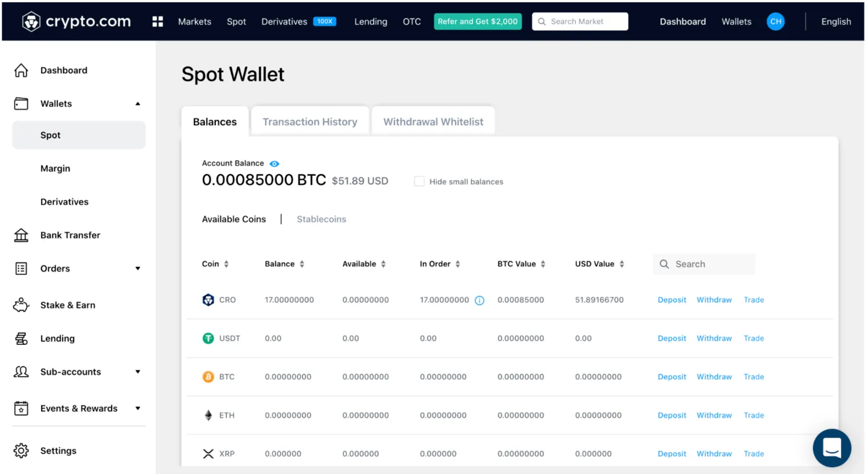Sort by the USD Value column arrows
Image resolution: width=868 pixels, height=474 pixels.
click(621, 264)
